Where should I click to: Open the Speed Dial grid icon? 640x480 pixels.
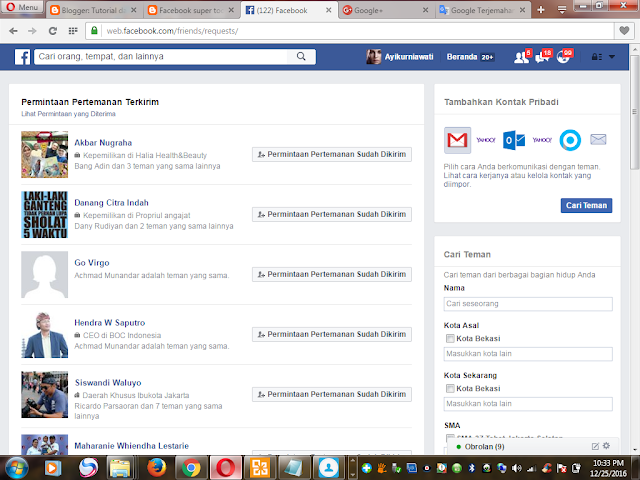pyautogui.click(x=73, y=31)
